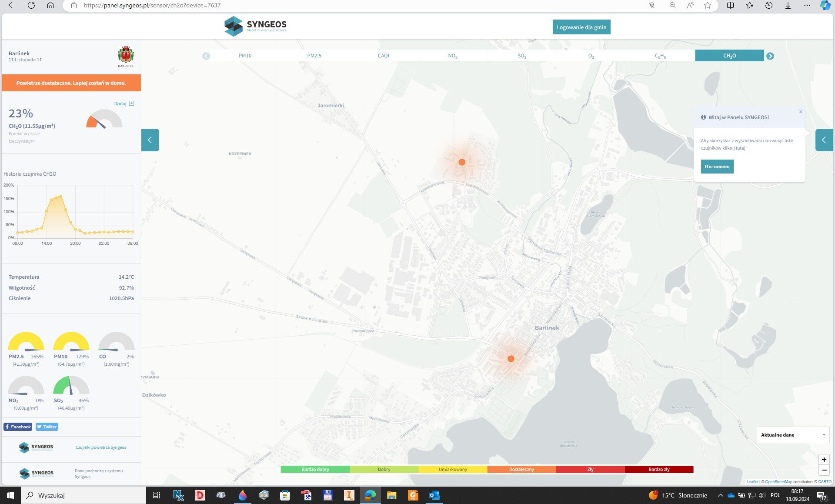Open the O3 tab
835x504 pixels.
tap(591, 56)
